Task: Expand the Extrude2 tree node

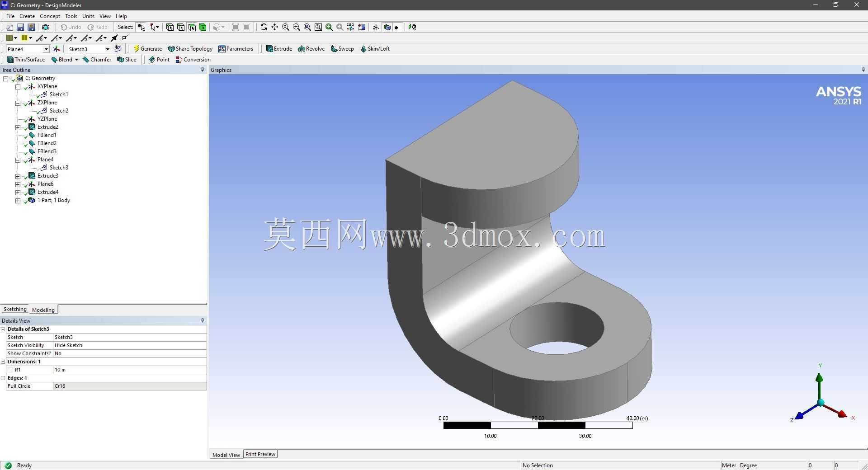Action: click(18, 127)
